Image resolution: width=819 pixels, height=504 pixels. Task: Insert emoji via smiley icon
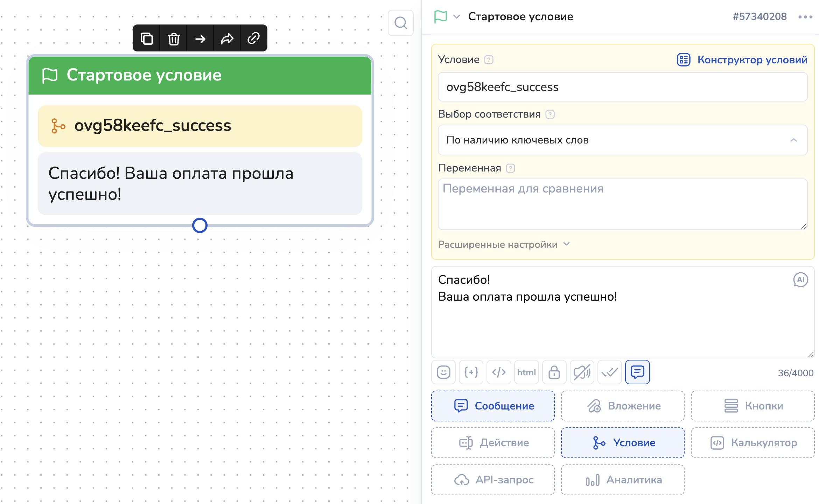tap(443, 372)
